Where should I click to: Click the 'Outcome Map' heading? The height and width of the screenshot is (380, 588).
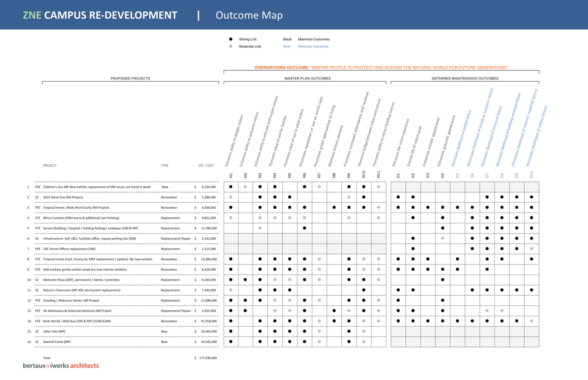(x=249, y=15)
